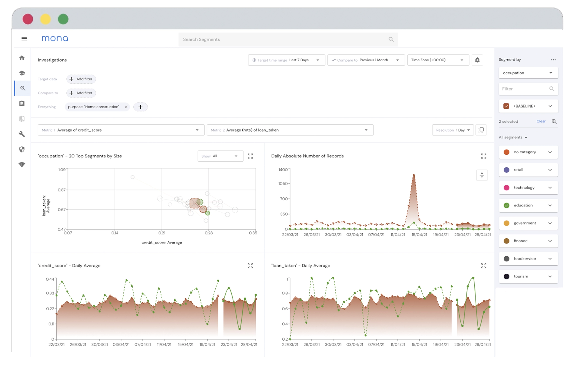Select Metric 1 average credit_score dropdown
The height and width of the screenshot is (368, 588).
(120, 130)
